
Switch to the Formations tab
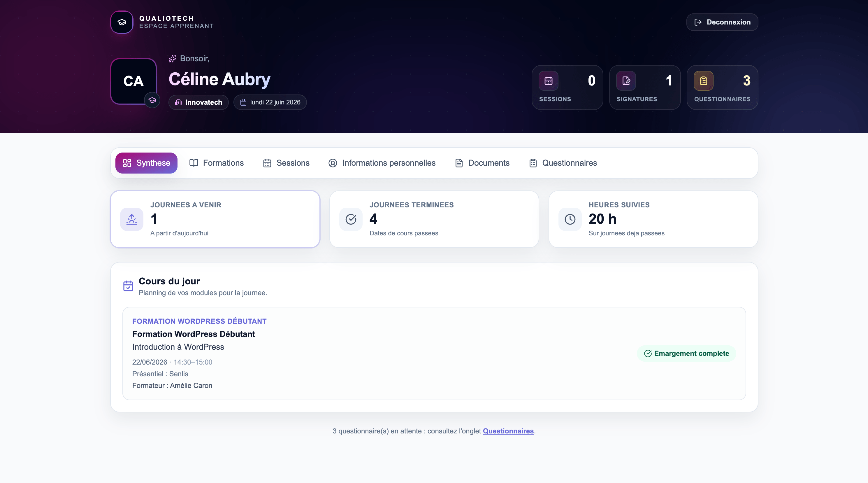(x=217, y=163)
